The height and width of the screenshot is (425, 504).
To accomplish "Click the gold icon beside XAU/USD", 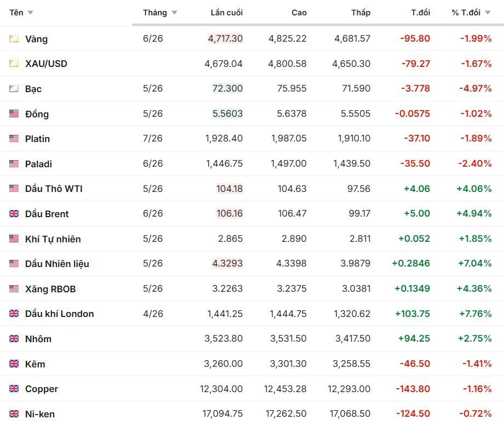I will coord(14,64).
